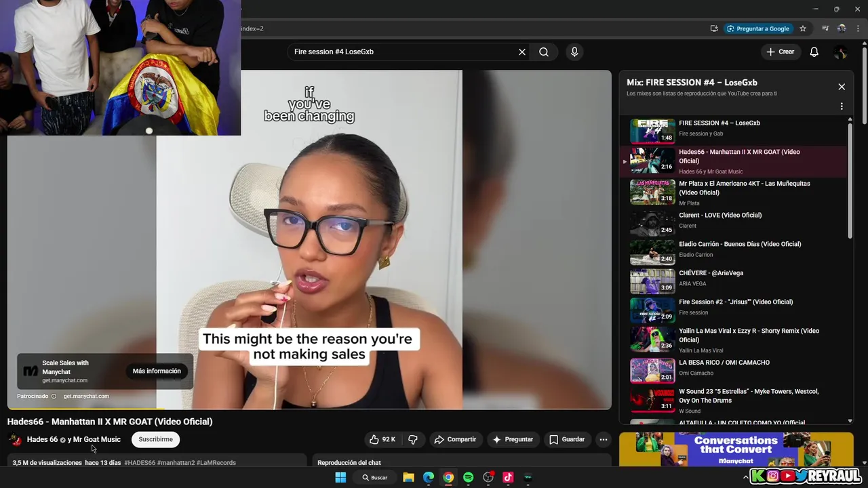Viewport: 868px width, 488px height.
Task: Click the Compartir share button
Action: [x=455, y=439]
